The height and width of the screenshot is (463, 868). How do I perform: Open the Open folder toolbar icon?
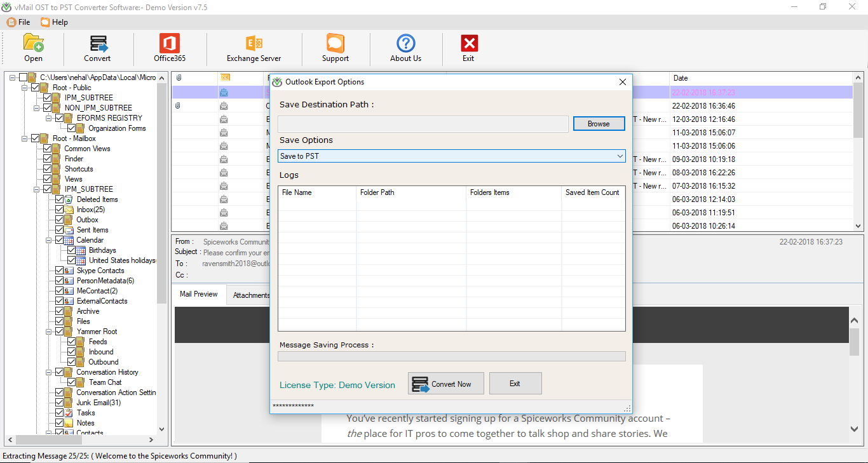34,43
